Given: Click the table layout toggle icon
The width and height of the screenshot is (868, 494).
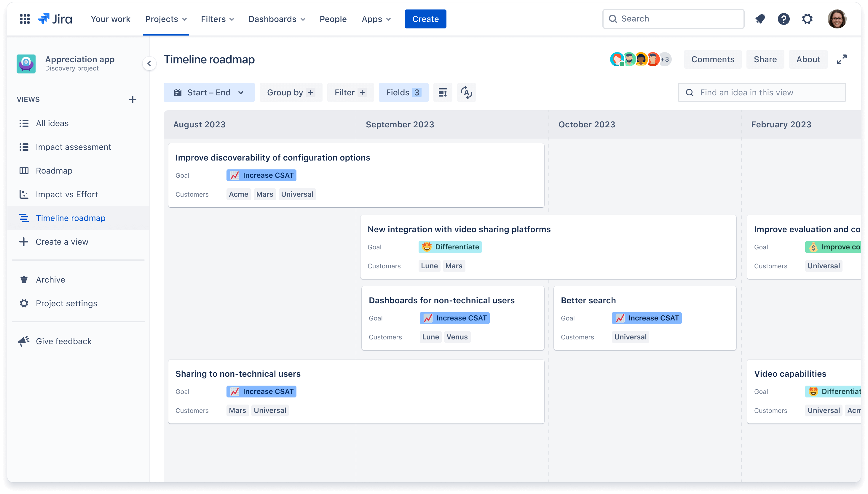Looking at the screenshot, I should pos(443,92).
